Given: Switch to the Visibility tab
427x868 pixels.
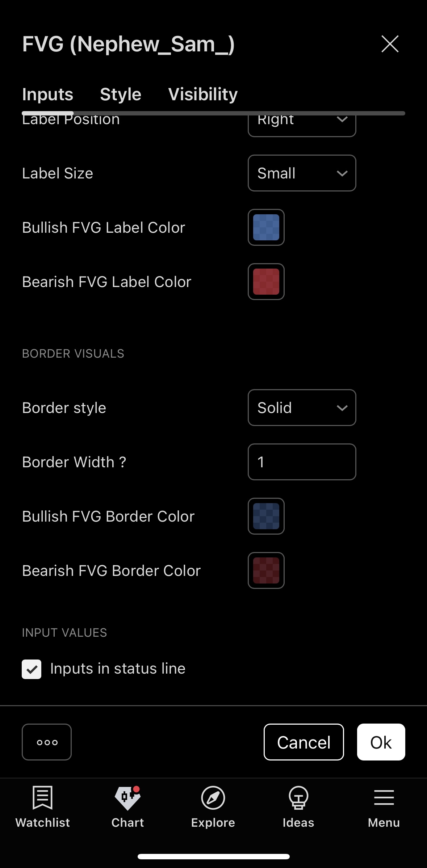Looking at the screenshot, I should point(203,94).
